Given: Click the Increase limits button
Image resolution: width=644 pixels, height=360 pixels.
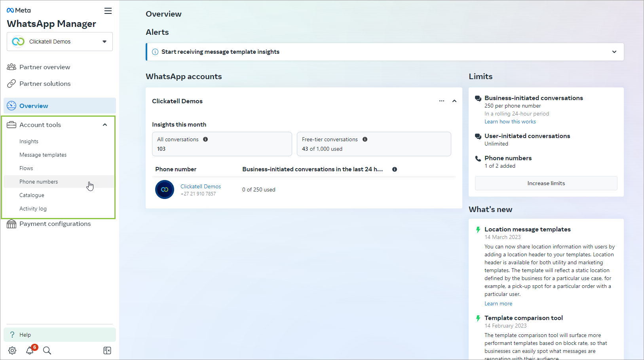Looking at the screenshot, I should pos(546,183).
